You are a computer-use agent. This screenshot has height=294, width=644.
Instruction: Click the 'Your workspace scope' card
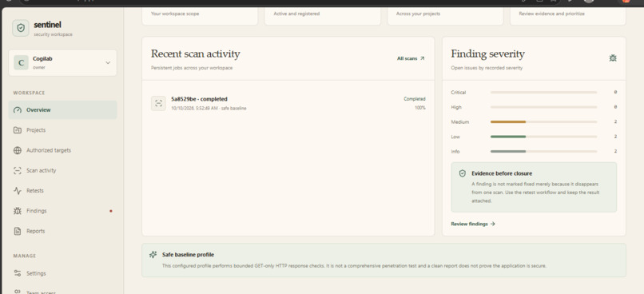pos(200,16)
